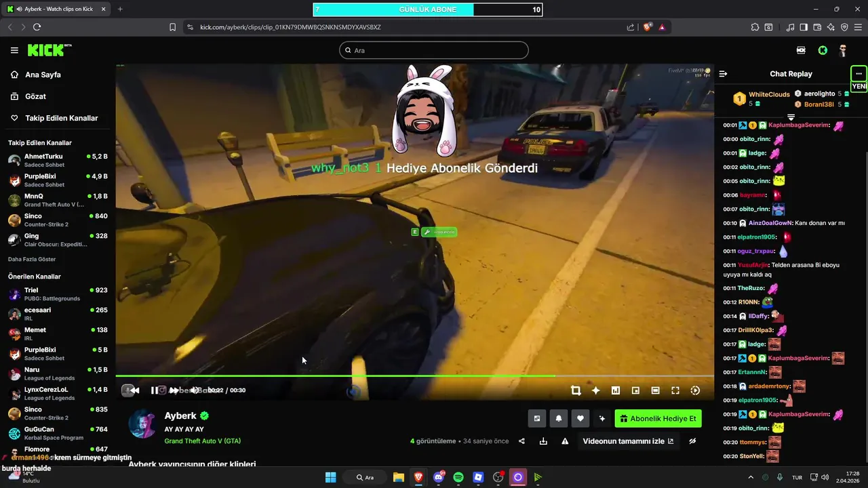Expand the gifters leaderboard chevron
The image size is (868, 488).
(791, 117)
